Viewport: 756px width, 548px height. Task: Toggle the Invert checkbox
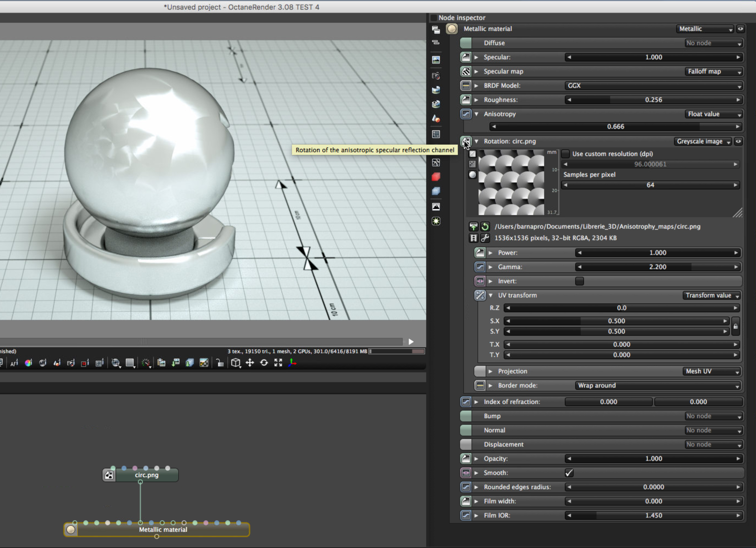[579, 281]
